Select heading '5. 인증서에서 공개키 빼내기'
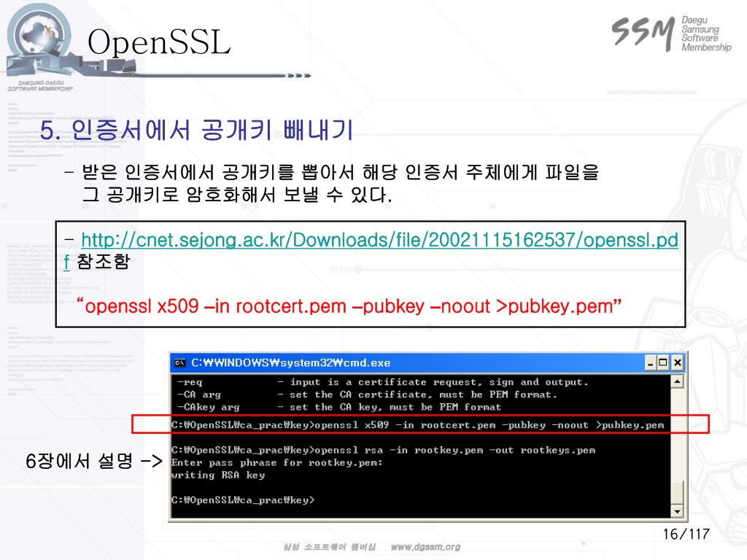747x560 pixels. [196, 130]
